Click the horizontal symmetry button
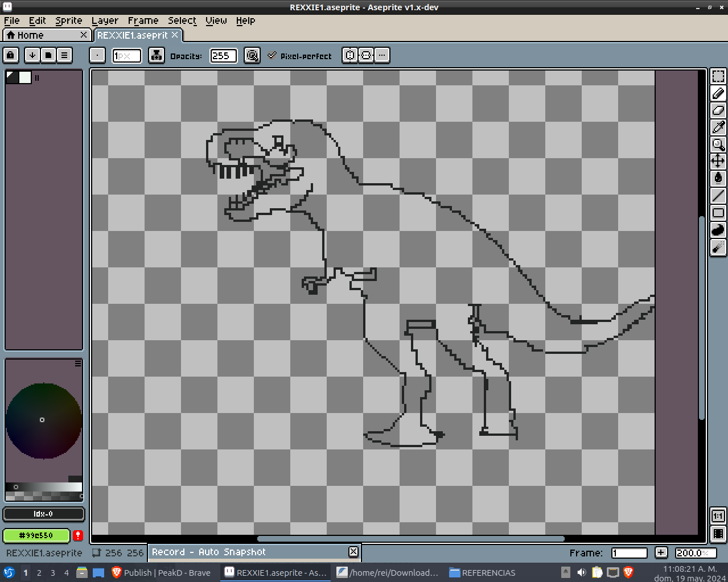The width and height of the screenshot is (728, 582). [350, 55]
